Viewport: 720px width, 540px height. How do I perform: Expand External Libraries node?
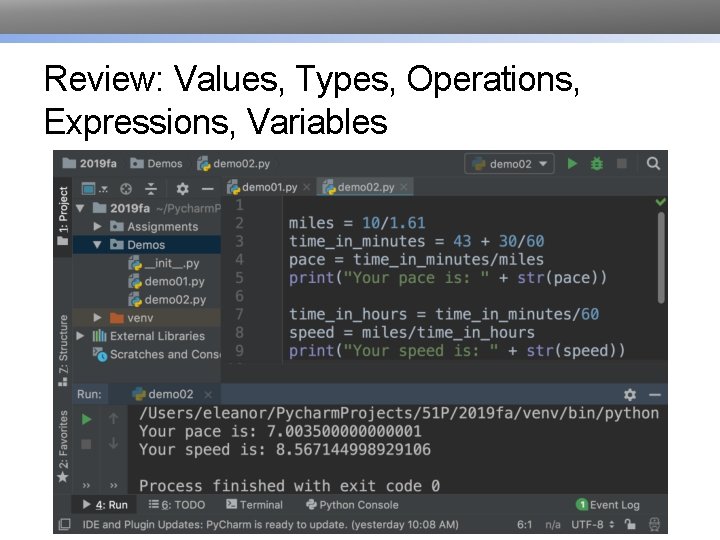[80, 336]
